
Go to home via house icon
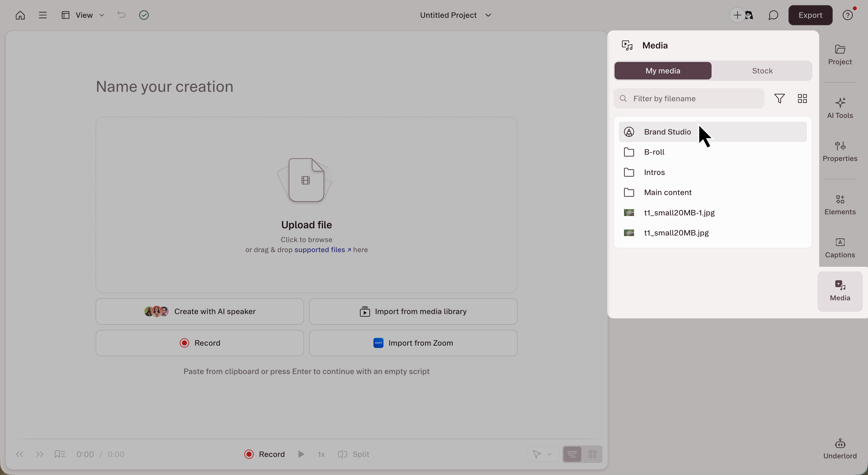[x=20, y=15]
